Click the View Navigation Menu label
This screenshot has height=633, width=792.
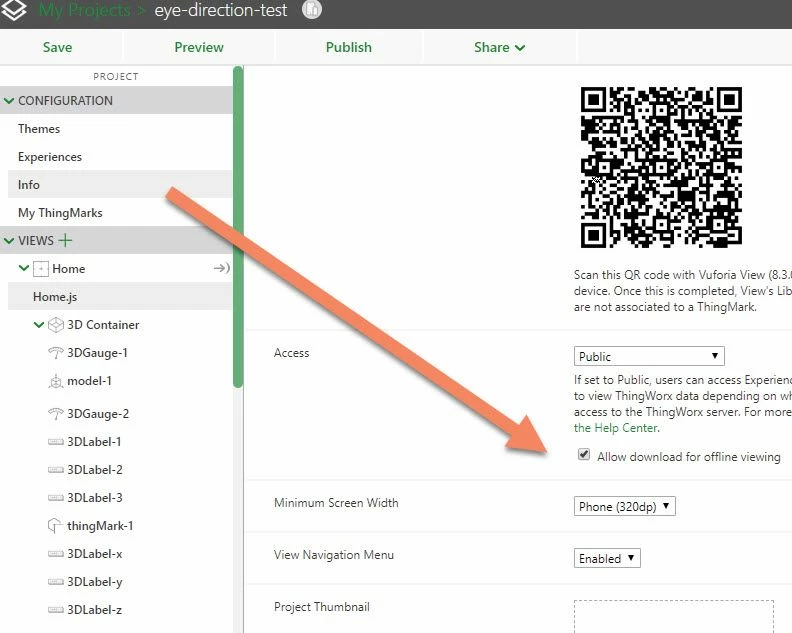[333, 555]
